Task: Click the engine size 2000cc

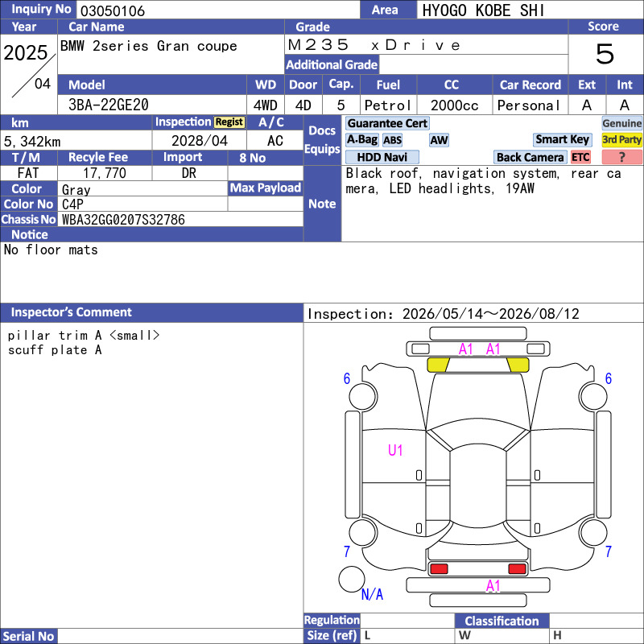Action: pyautogui.click(x=454, y=105)
